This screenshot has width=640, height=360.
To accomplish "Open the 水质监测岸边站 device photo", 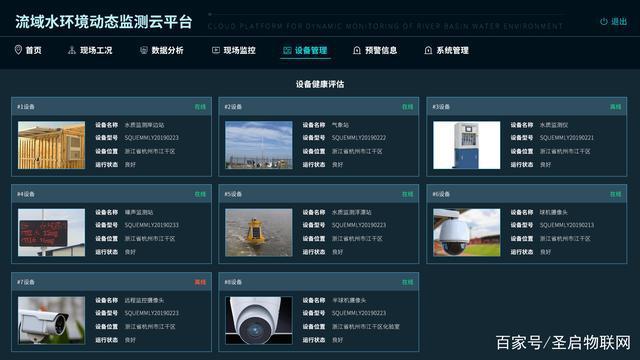I will pyautogui.click(x=51, y=145).
